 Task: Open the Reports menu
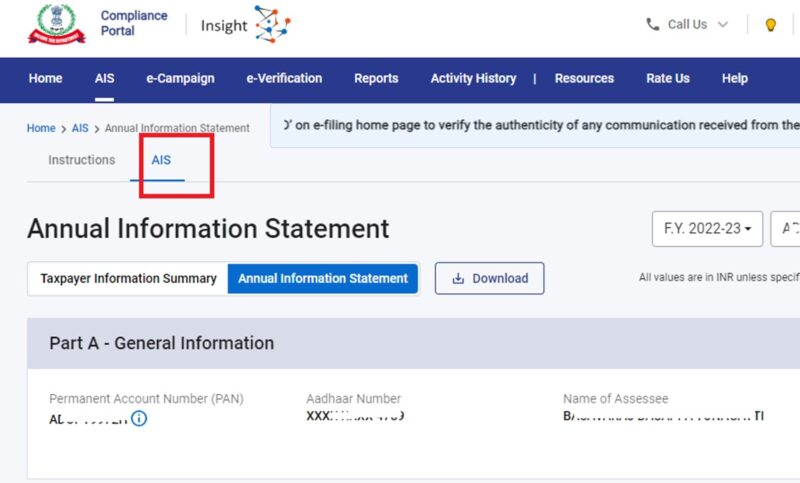[x=376, y=79]
